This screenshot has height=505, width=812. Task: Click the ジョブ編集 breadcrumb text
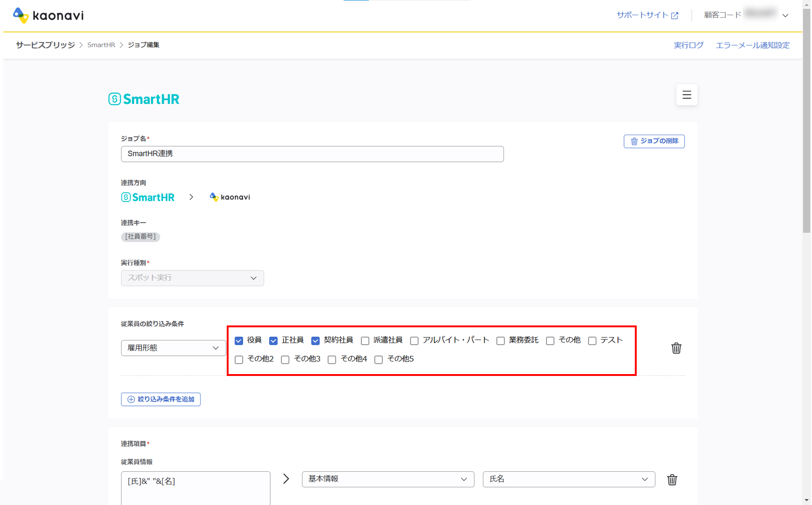(144, 45)
